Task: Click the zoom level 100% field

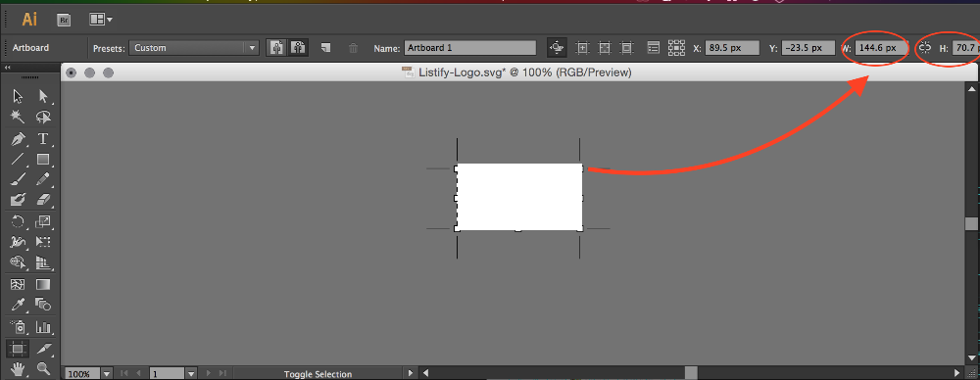Action: 81,374
